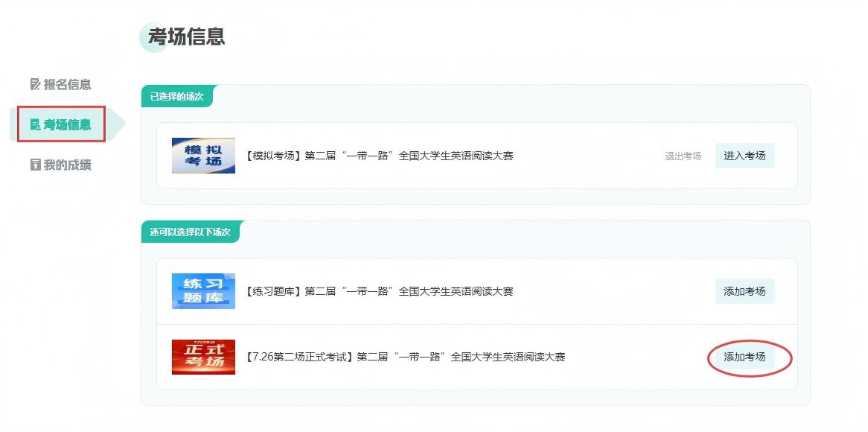This screenshot has width=868, height=432.
Task: Click the blue 练习题库 thumbnail image
Action: pyautogui.click(x=203, y=290)
